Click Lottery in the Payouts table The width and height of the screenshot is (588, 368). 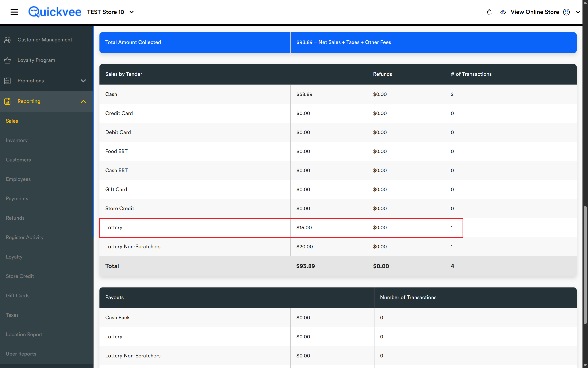[114, 337]
